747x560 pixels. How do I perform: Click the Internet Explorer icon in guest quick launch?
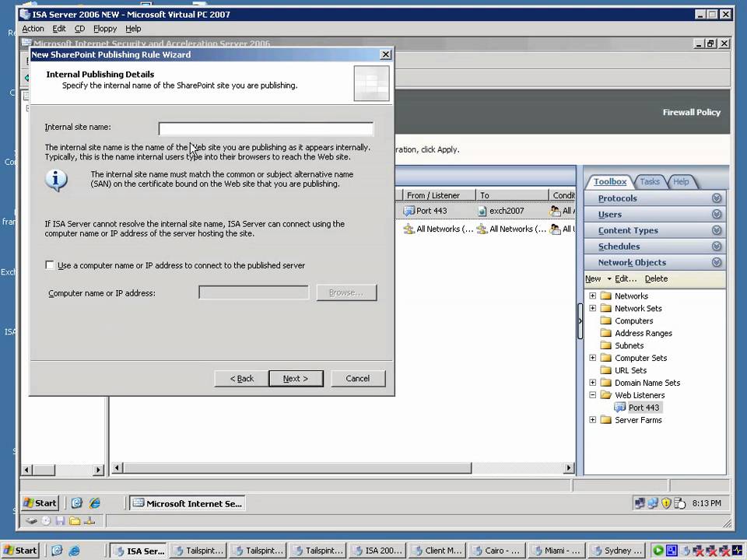pyautogui.click(x=95, y=503)
